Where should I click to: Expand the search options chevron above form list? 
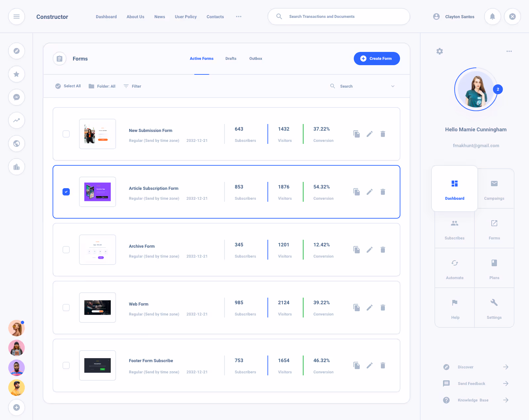point(393,86)
